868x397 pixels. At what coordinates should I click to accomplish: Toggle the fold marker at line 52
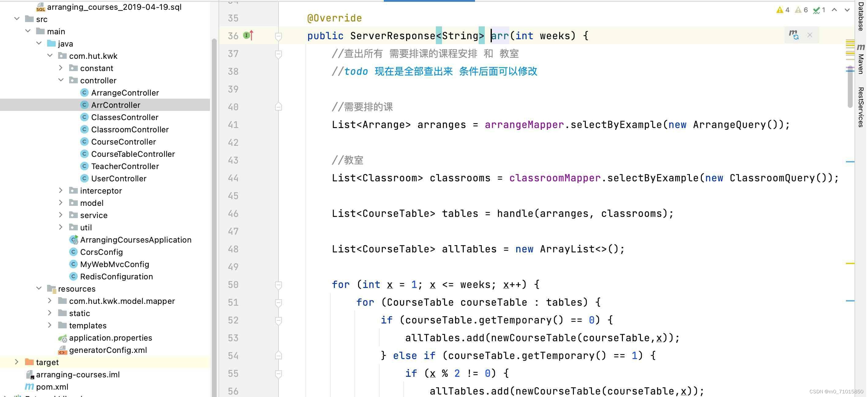tap(278, 320)
